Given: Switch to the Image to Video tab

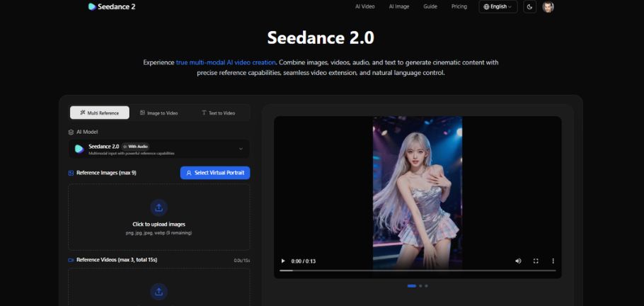Looking at the screenshot, I should 159,113.
